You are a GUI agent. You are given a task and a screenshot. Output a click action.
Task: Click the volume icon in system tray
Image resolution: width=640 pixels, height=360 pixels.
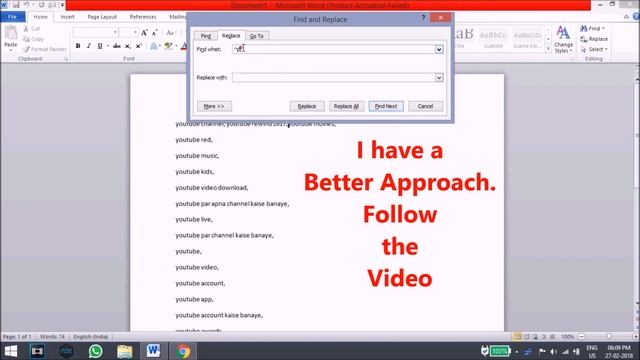click(553, 351)
